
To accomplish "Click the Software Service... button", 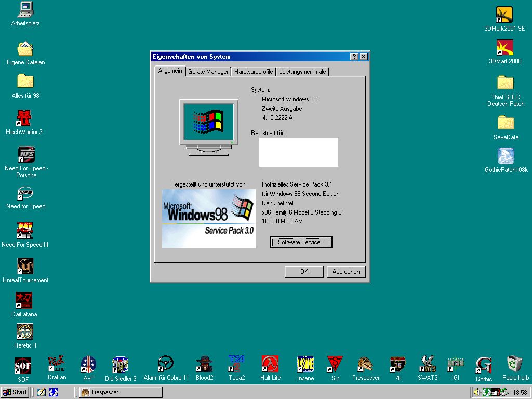I will point(301,242).
